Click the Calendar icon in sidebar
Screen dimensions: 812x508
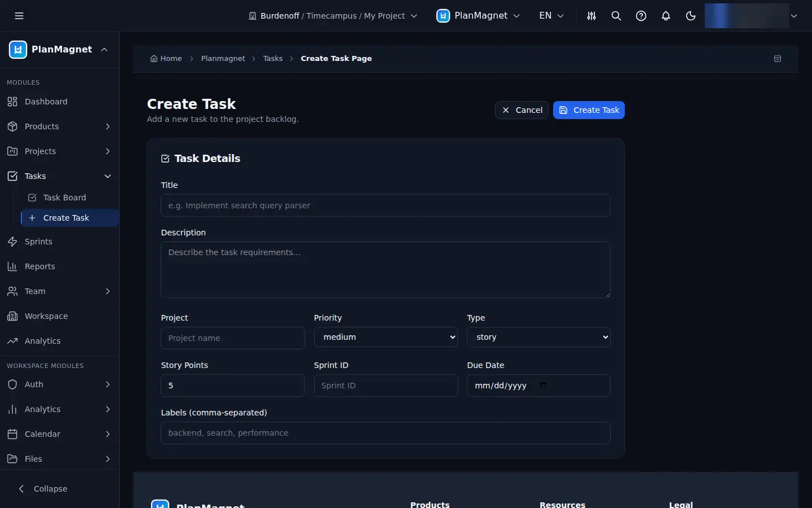point(12,434)
